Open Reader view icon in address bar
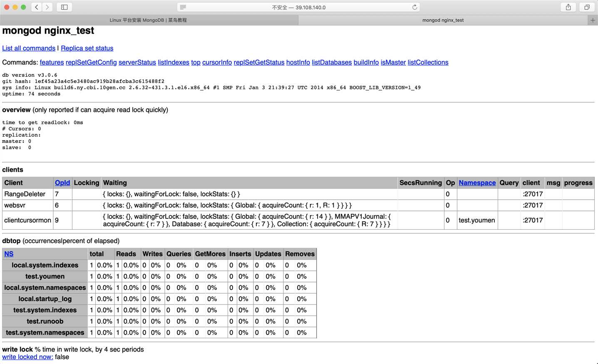The height and width of the screenshot is (364, 598). tap(183, 7)
